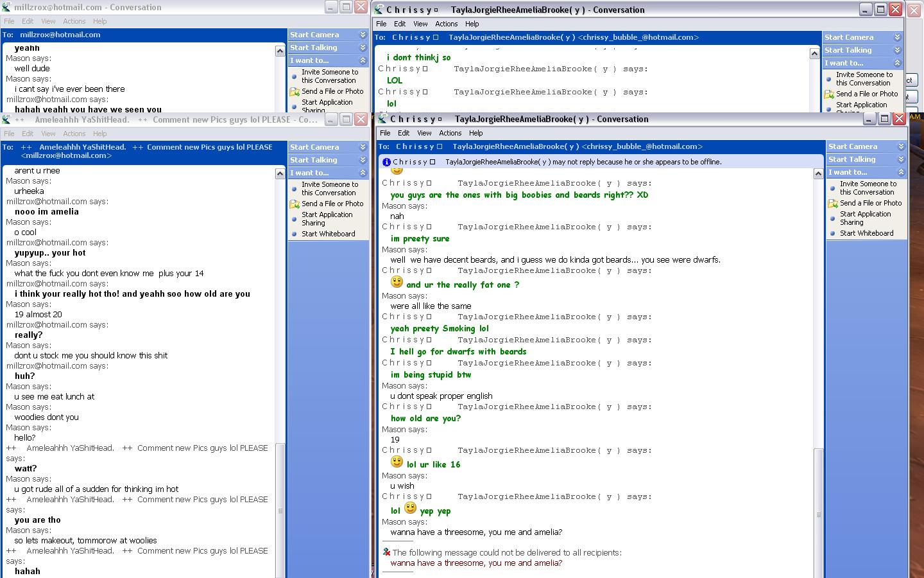Click Send a File icon in millzrox window

click(x=295, y=92)
